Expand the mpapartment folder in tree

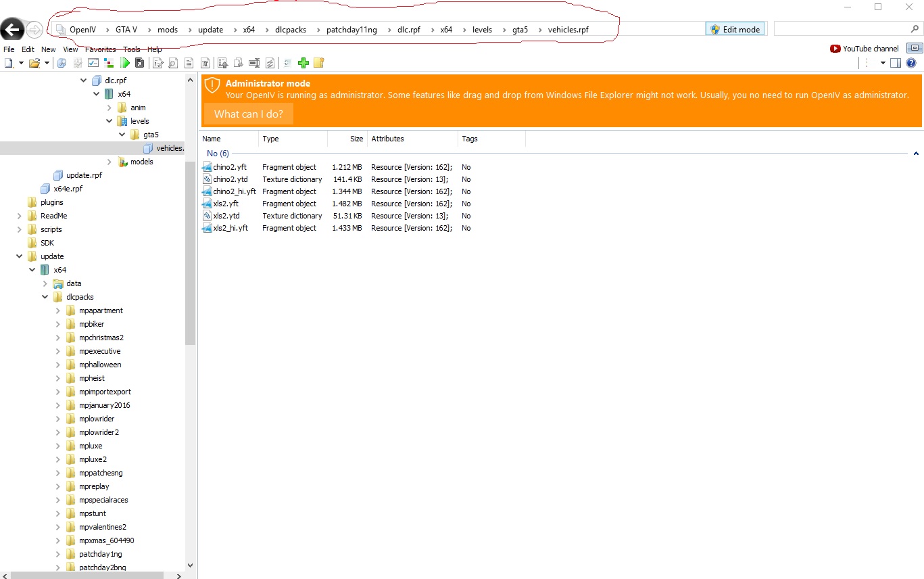tap(58, 310)
